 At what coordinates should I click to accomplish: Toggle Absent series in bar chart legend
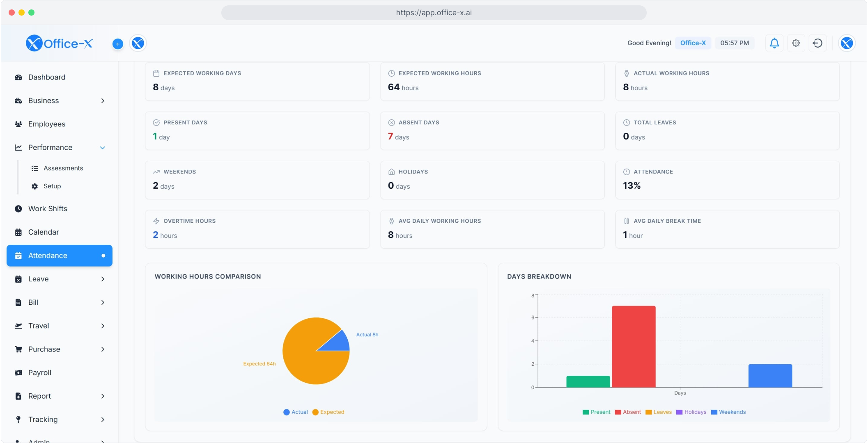tap(628, 412)
